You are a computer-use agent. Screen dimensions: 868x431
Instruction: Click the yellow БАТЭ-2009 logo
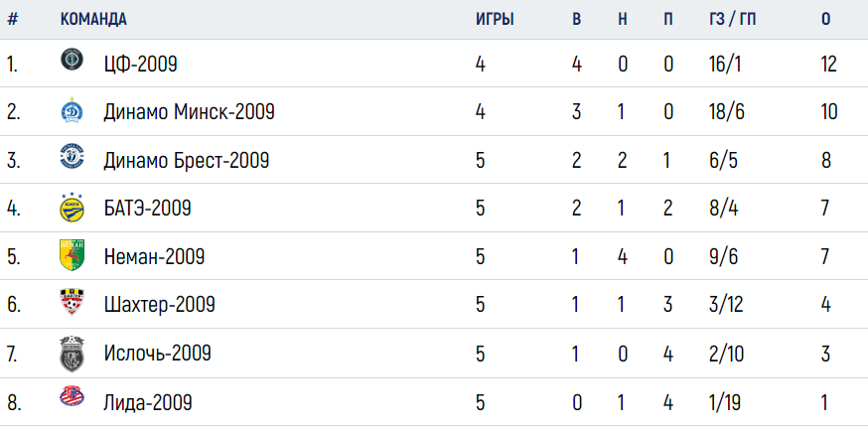[x=72, y=208]
